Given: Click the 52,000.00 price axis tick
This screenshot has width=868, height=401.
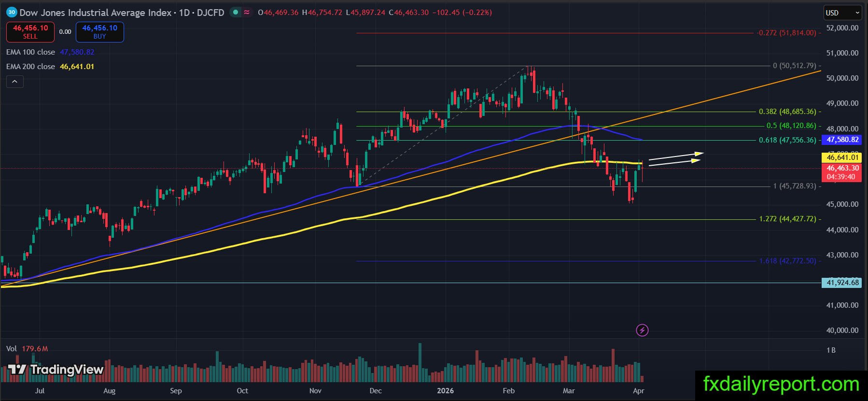Looking at the screenshot, I should 842,28.
